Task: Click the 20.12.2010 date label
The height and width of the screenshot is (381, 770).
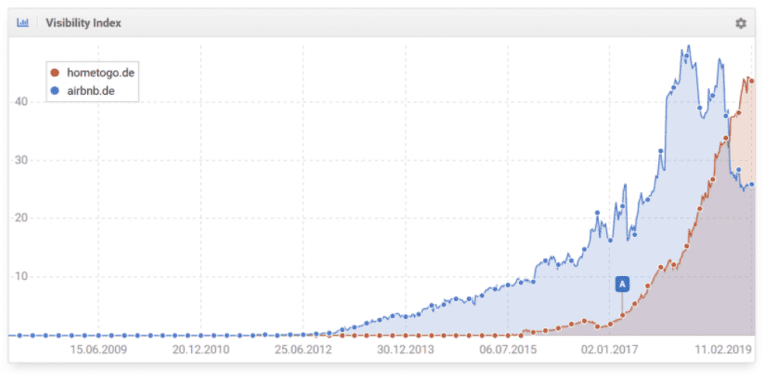Action: click(201, 350)
